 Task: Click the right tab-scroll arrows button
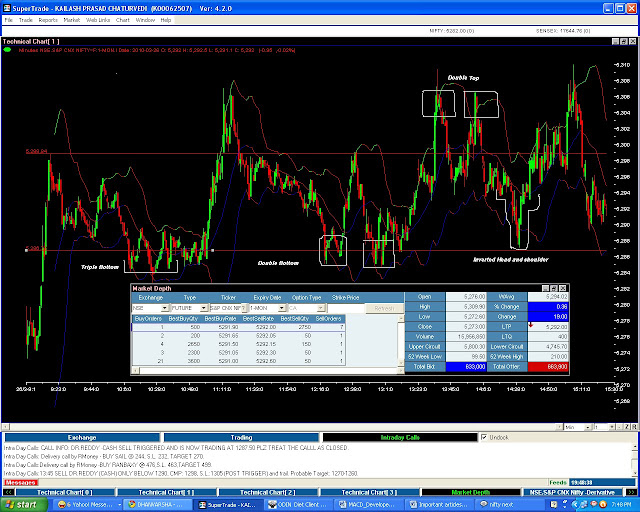pos(631,492)
